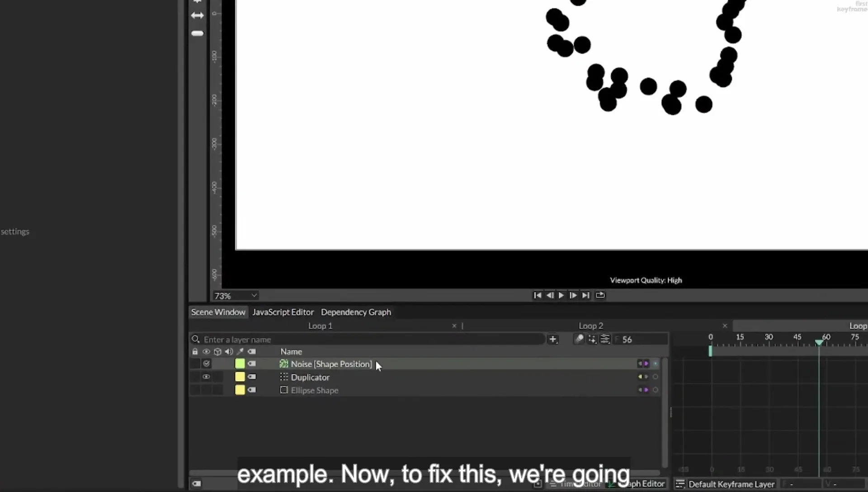
Task: Jump to the last frame
Action: pyautogui.click(x=586, y=295)
